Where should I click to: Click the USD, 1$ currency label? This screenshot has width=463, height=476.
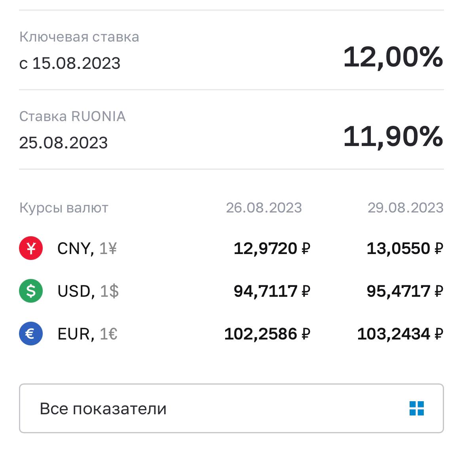pyautogui.click(x=88, y=292)
